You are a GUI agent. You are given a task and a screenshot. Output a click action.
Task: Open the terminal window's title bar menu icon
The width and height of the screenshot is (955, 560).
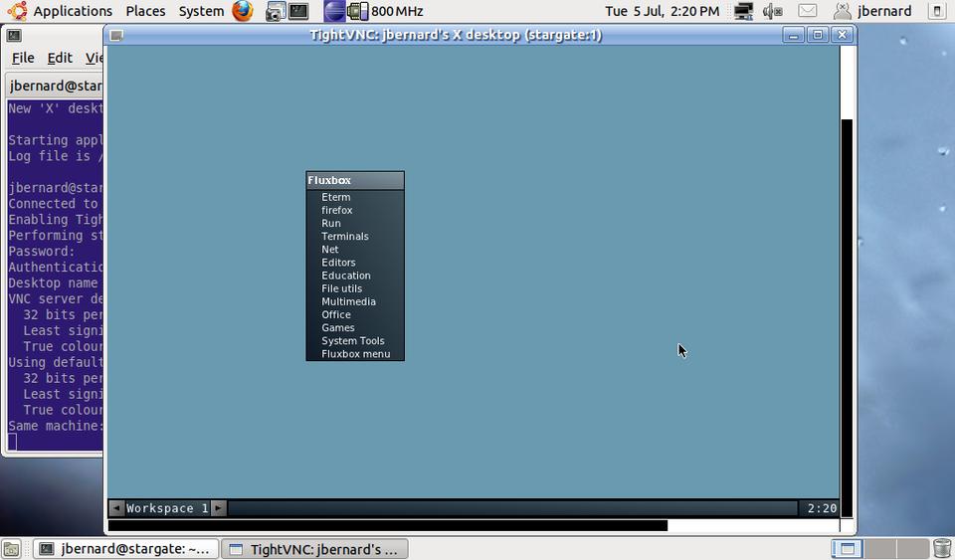(14, 35)
